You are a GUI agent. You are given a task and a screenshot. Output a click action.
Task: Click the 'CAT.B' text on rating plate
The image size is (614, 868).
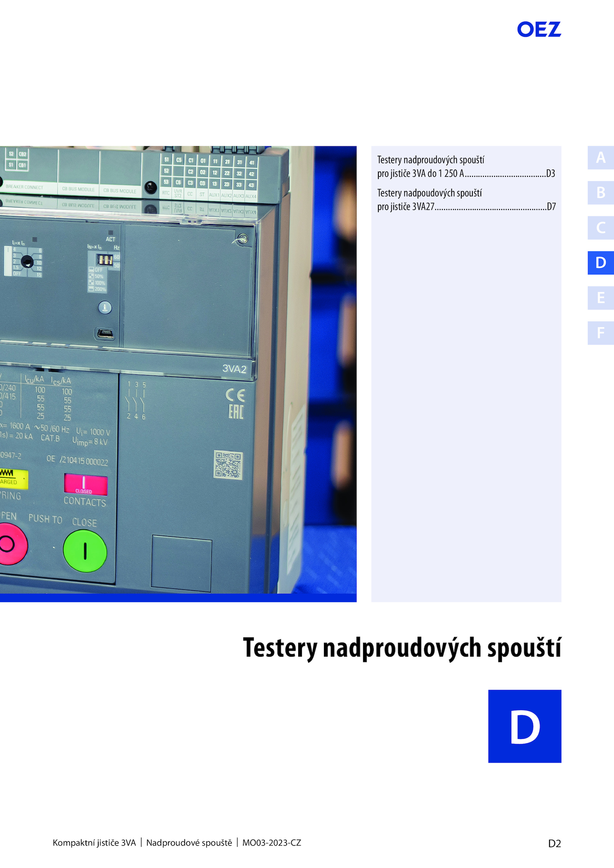click(50, 438)
